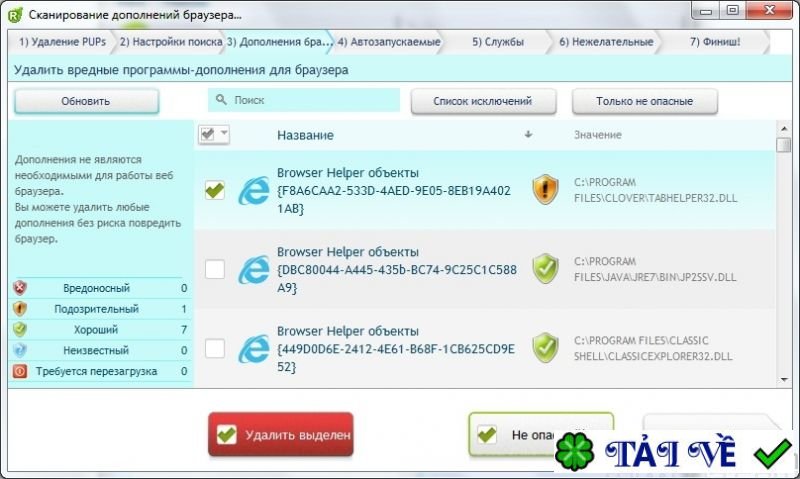Filter by Вредоносный category label
Image resolution: width=800 pixels, height=479 pixels.
(x=96, y=288)
